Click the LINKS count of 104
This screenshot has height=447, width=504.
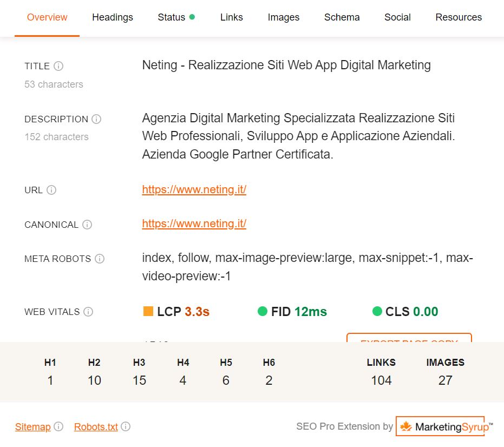tap(381, 380)
